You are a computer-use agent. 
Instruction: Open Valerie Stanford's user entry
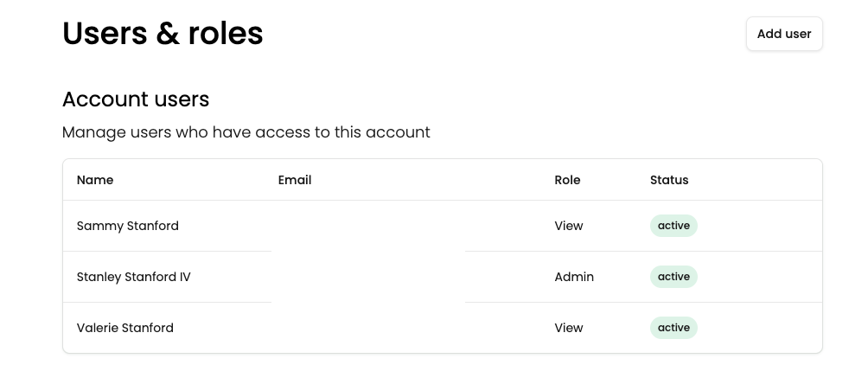point(125,328)
